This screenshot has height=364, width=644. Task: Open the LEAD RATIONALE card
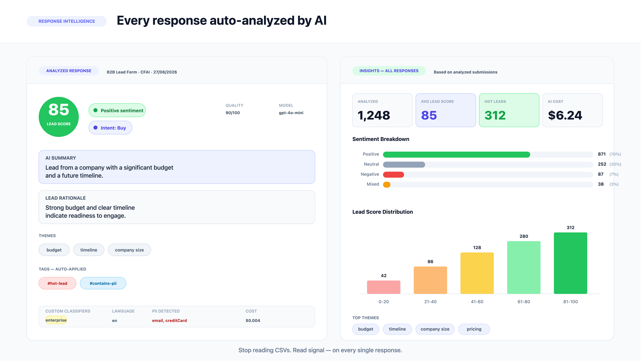178,208
